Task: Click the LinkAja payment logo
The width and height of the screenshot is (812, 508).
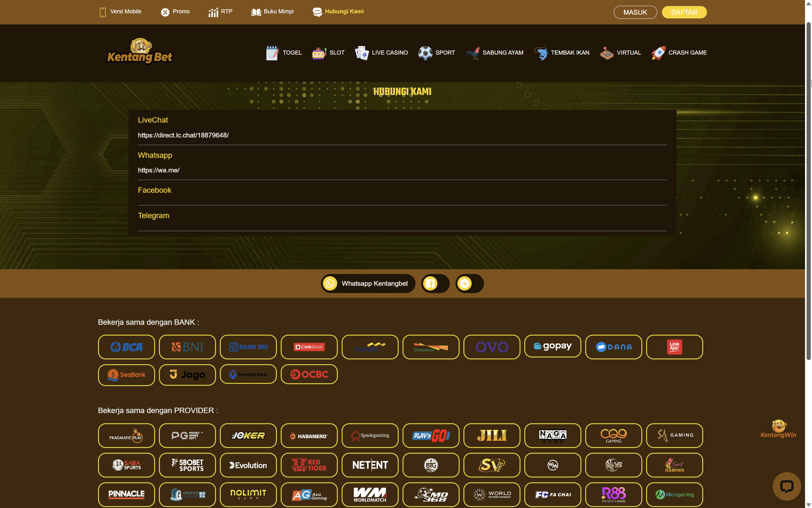Action: (674, 347)
